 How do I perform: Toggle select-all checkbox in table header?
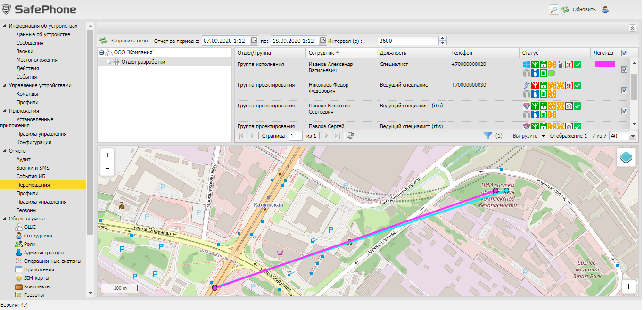click(624, 53)
